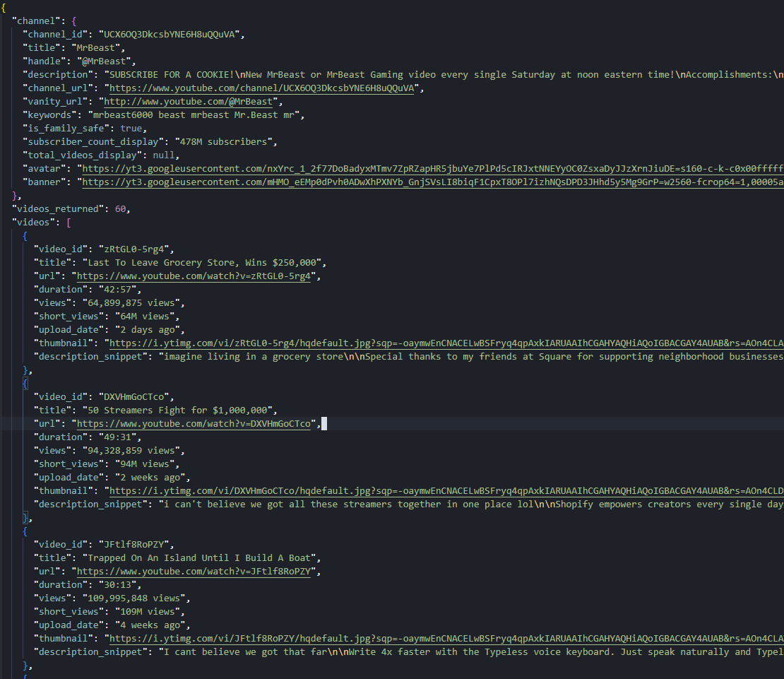Click the videos_returned value 60
784x679 pixels.
tap(121, 209)
